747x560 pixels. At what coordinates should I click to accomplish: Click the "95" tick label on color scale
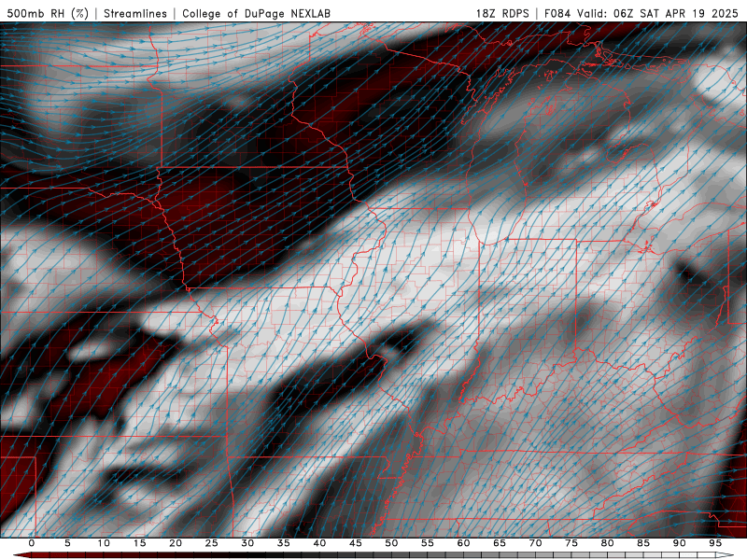tap(715, 543)
